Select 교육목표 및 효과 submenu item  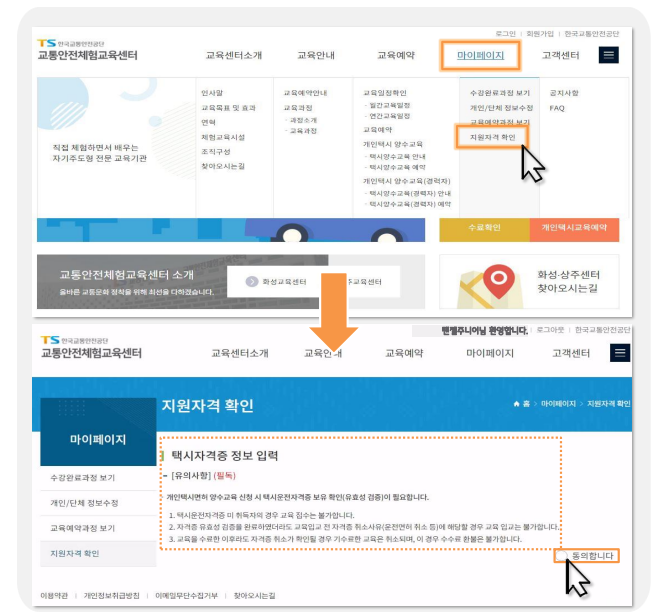click(x=228, y=108)
